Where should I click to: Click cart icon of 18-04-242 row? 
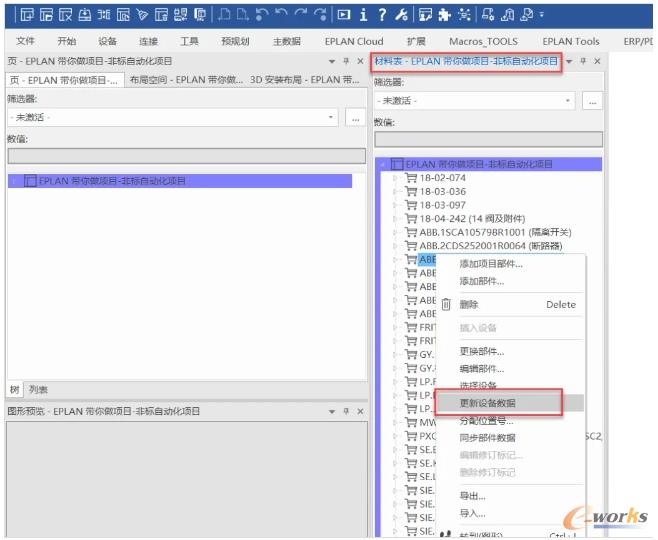(x=411, y=218)
